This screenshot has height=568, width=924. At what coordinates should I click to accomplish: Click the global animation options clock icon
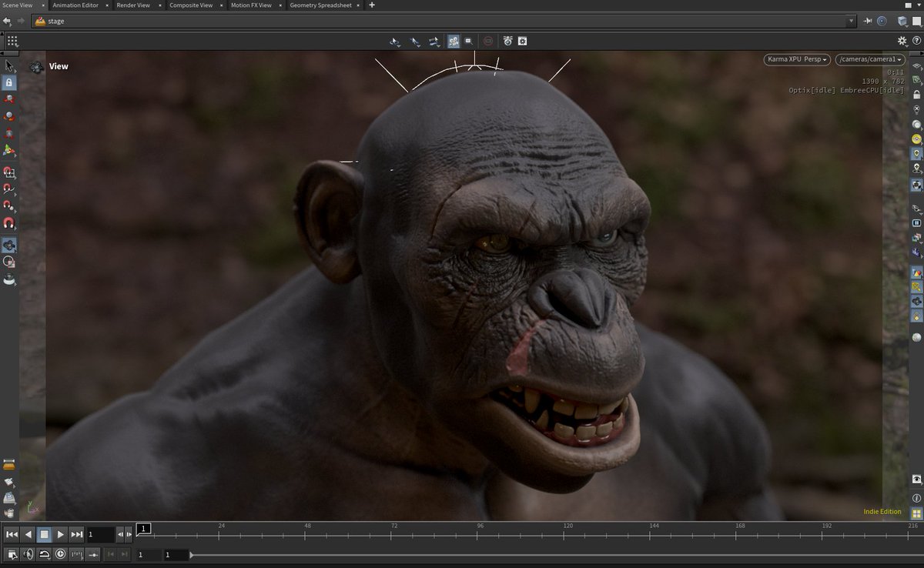click(x=61, y=553)
